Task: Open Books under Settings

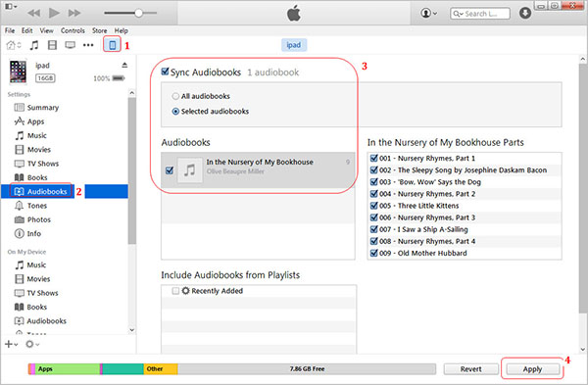Action: pos(30,177)
